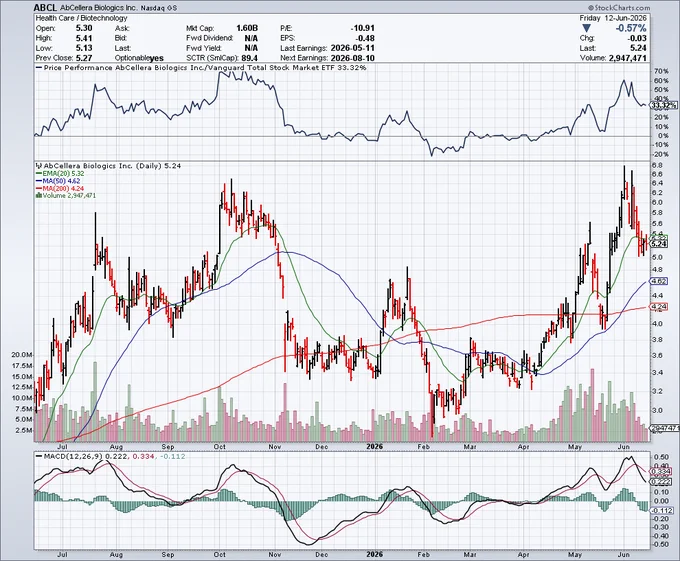Screen dimensions: 680x561
Task: Click the 4.62 MA(50) price axis tag
Action: (x=659, y=281)
